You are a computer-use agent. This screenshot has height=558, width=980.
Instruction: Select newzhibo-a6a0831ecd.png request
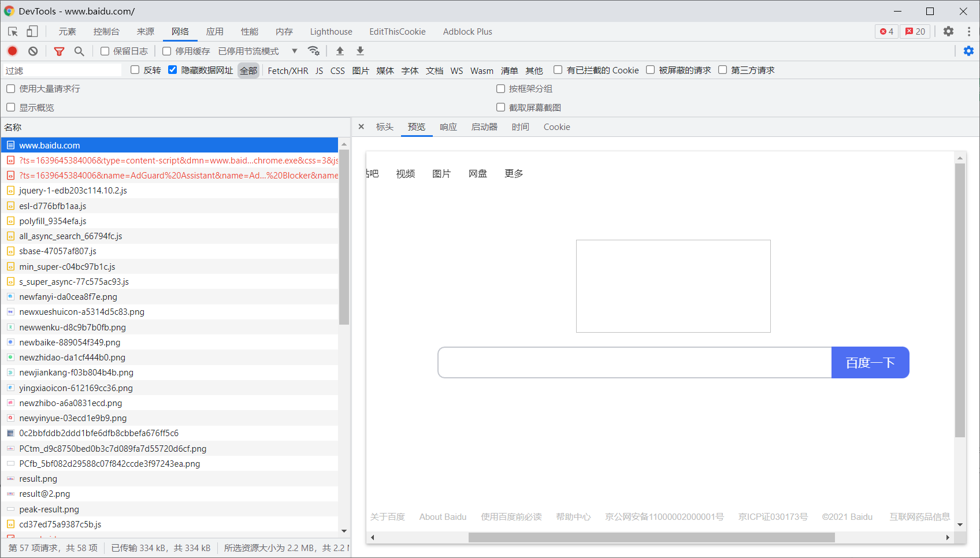click(x=170, y=403)
